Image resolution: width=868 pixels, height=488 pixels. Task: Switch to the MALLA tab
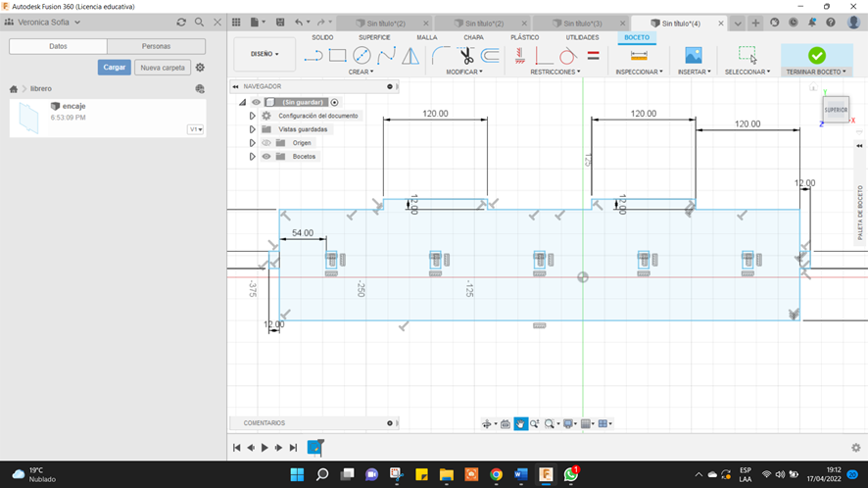pyautogui.click(x=427, y=37)
